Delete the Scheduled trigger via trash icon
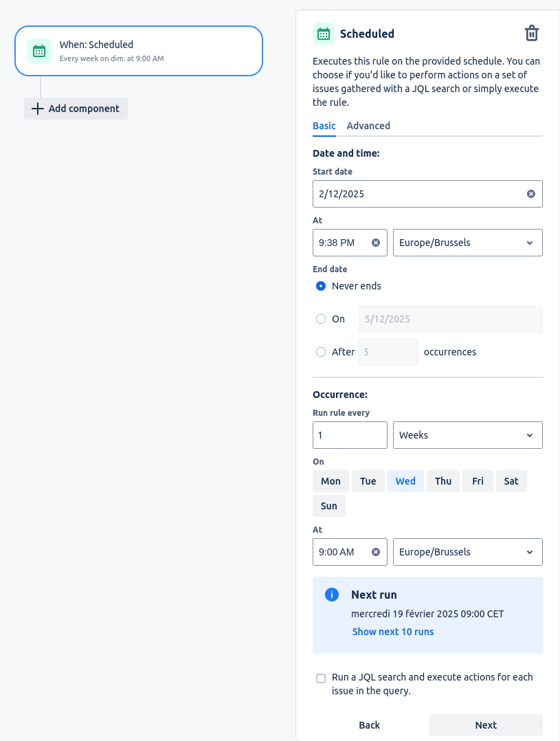Screen dimensions: 560x741 pos(532,34)
